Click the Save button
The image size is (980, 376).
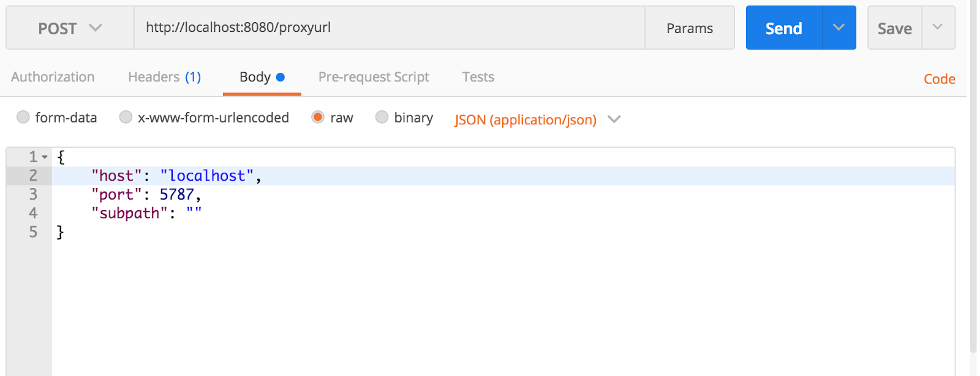(894, 28)
